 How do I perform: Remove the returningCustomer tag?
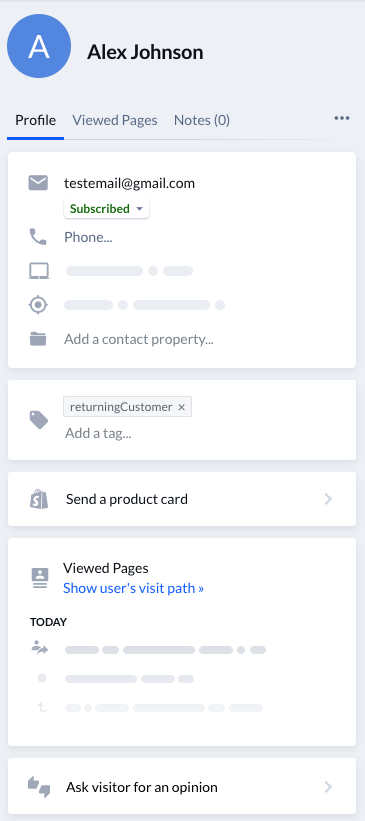181,407
